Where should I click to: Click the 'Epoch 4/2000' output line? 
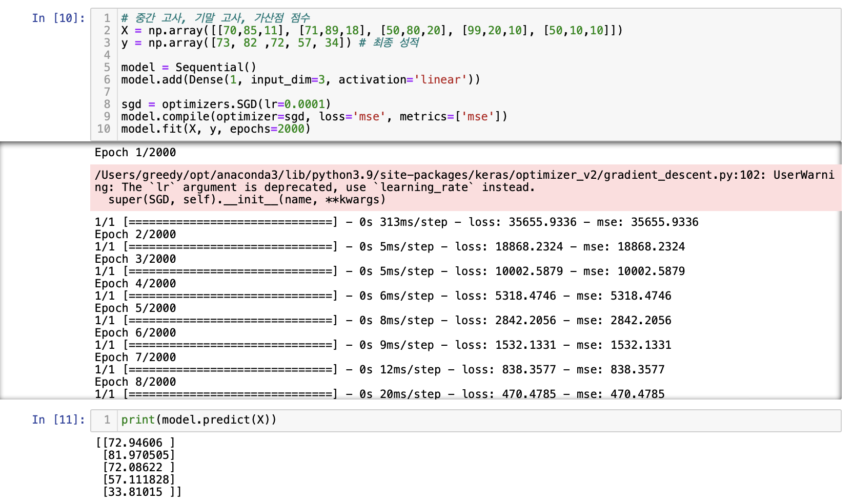coord(135,284)
